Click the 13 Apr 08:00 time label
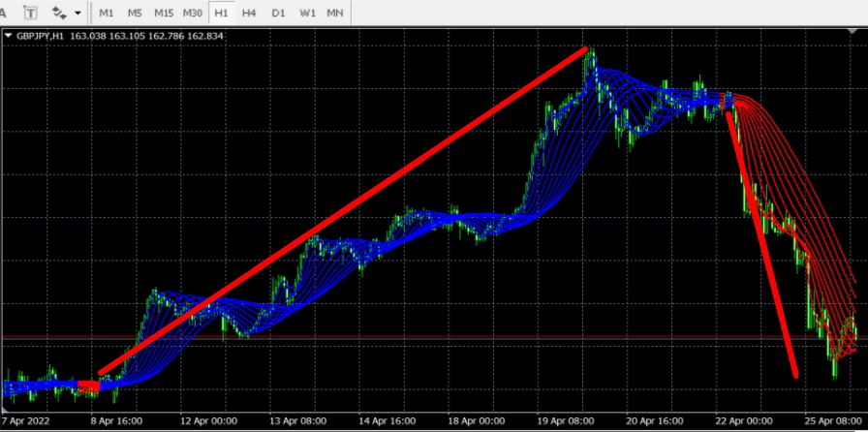This screenshot has width=868, height=432. [297, 421]
